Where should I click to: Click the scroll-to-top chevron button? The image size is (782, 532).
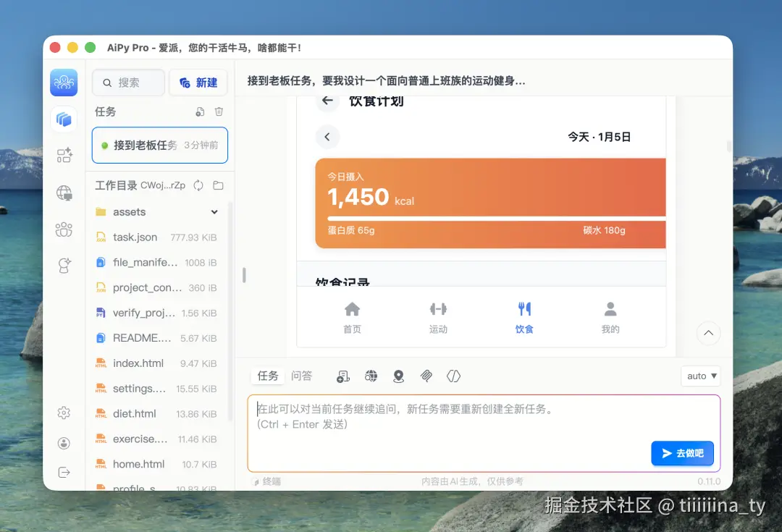pyautogui.click(x=708, y=333)
